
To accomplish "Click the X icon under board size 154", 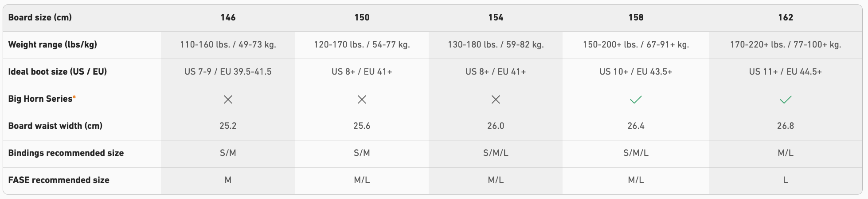I will pyautogui.click(x=496, y=99).
